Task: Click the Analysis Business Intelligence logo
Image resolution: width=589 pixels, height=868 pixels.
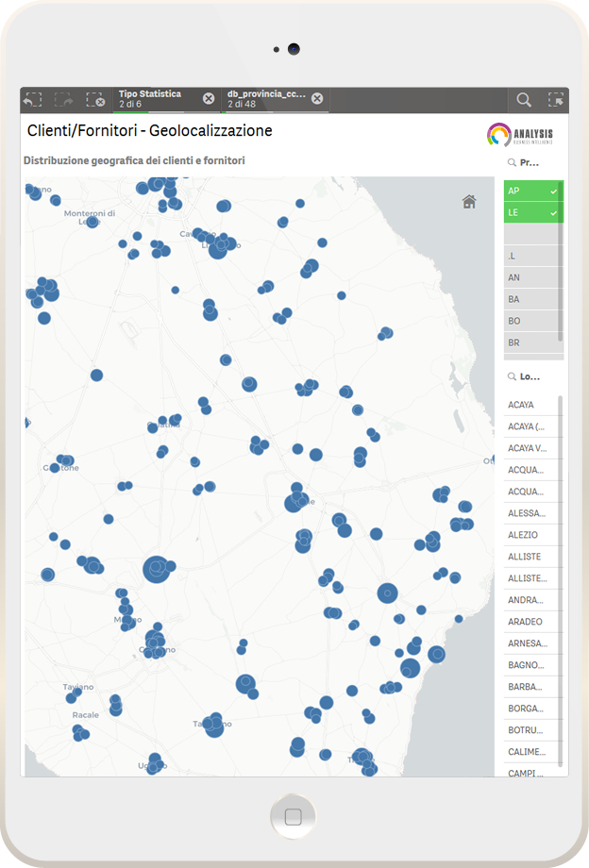Action: (520, 135)
